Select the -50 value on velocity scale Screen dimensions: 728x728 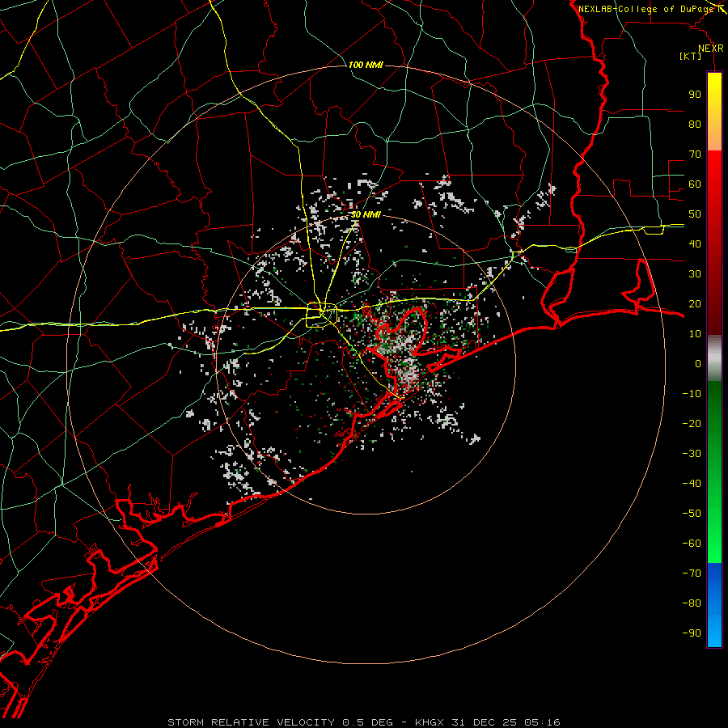692,514
